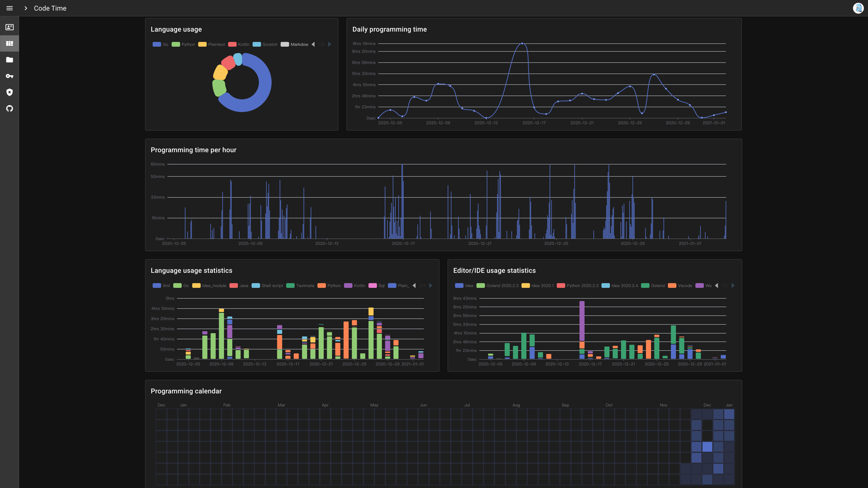Expand the breadcrumb chevron beside Code Time
Image resolution: width=868 pixels, height=488 pixels.
click(x=26, y=8)
